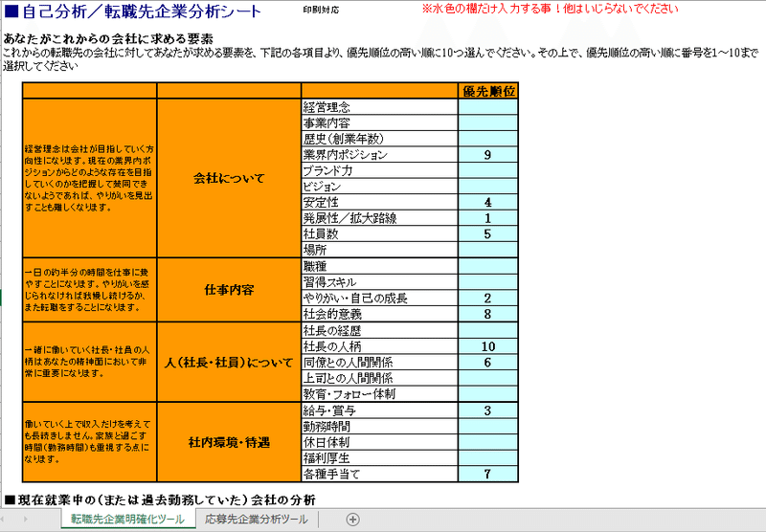Select the priority cell for ブランド力
This screenshot has height=532, width=766.
click(x=488, y=170)
